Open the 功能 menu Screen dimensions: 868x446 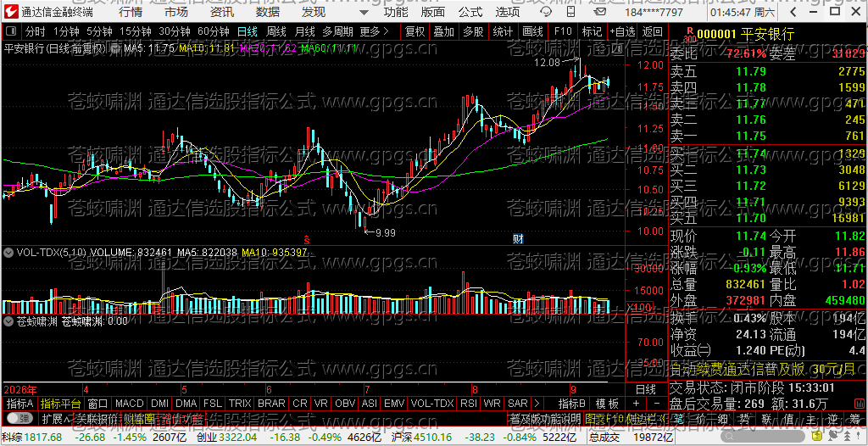(395, 12)
